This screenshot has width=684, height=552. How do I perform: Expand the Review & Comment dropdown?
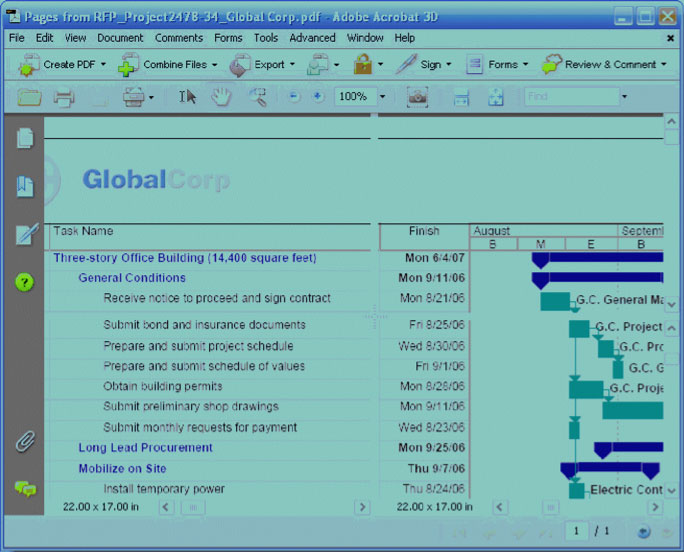pyautogui.click(x=604, y=65)
